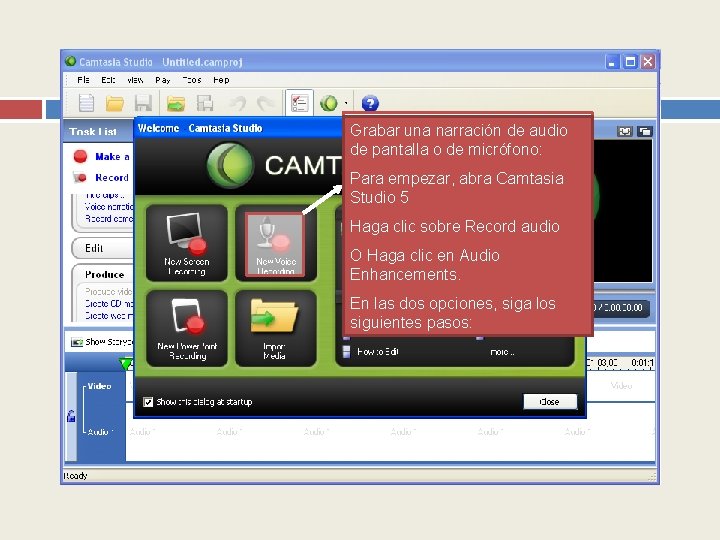Open the Tools menu
Screen dimensions: 720x540
click(x=192, y=80)
